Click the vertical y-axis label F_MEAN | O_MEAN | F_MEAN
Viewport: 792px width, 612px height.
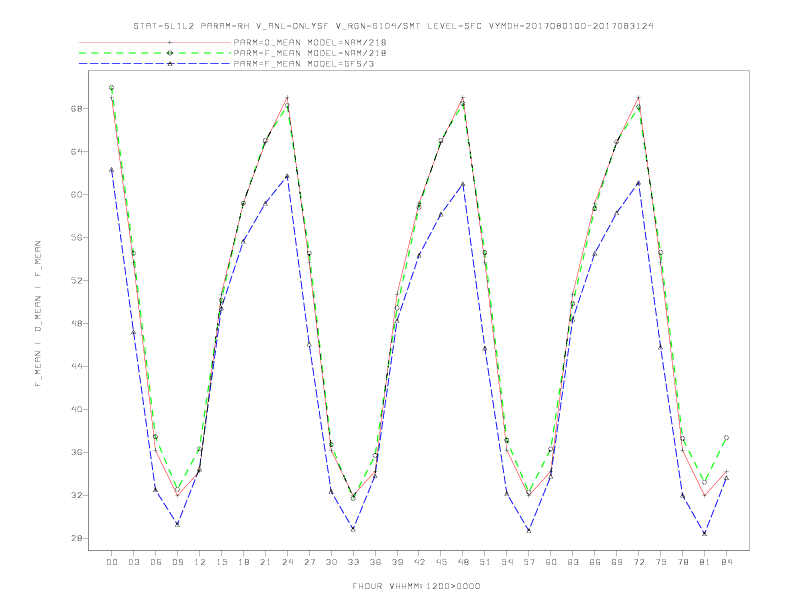pyautogui.click(x=38, y=314)
